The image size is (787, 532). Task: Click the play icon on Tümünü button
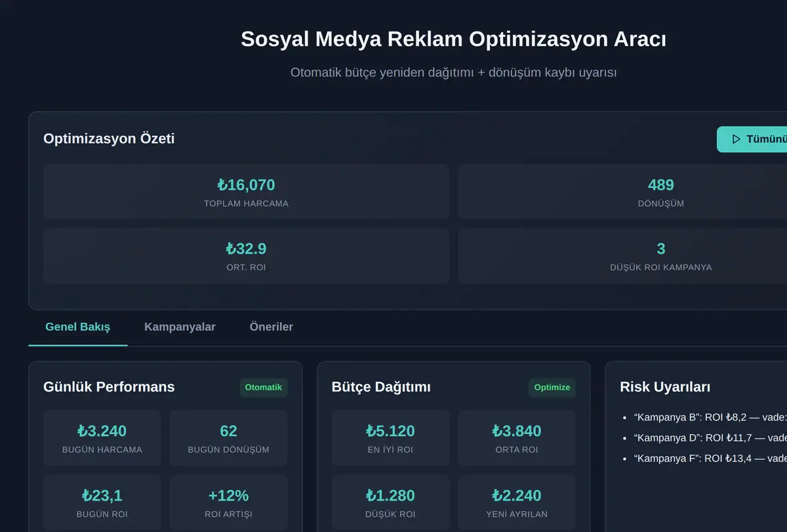coord(737,139)
